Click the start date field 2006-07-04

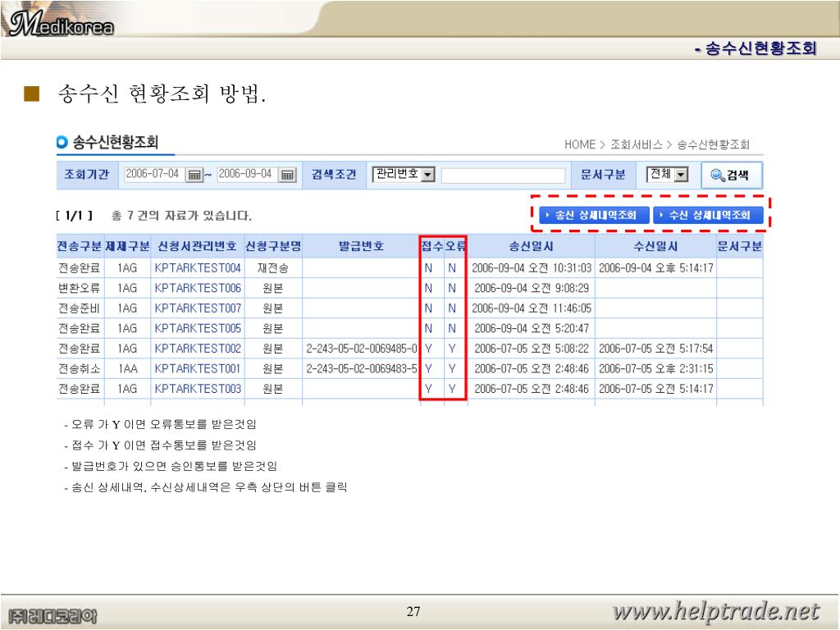153,175
